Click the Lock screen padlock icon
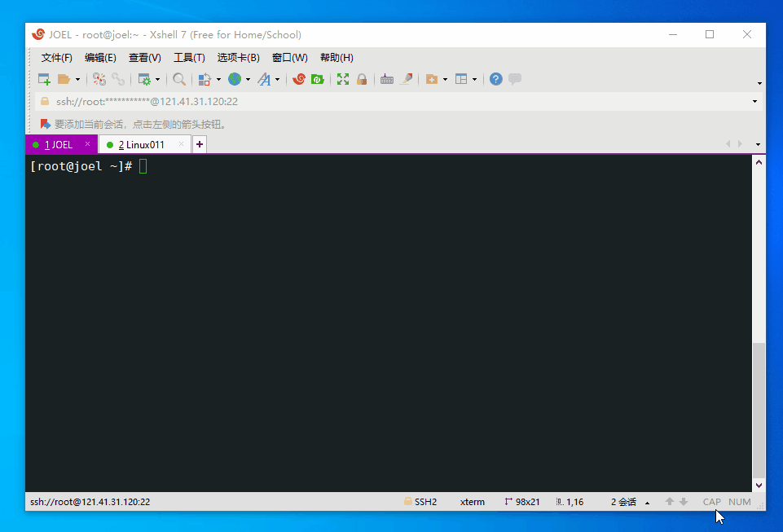 pos(362,79)
